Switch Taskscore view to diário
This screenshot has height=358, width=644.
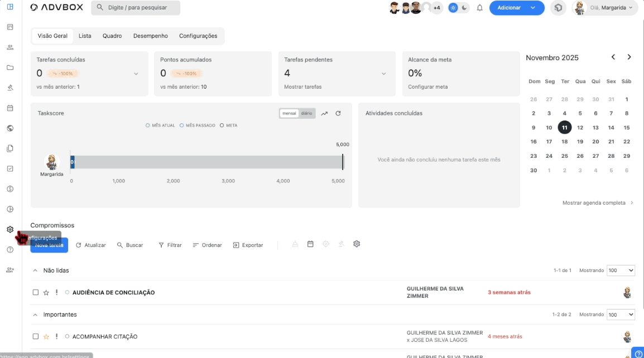tap(306, 113)
